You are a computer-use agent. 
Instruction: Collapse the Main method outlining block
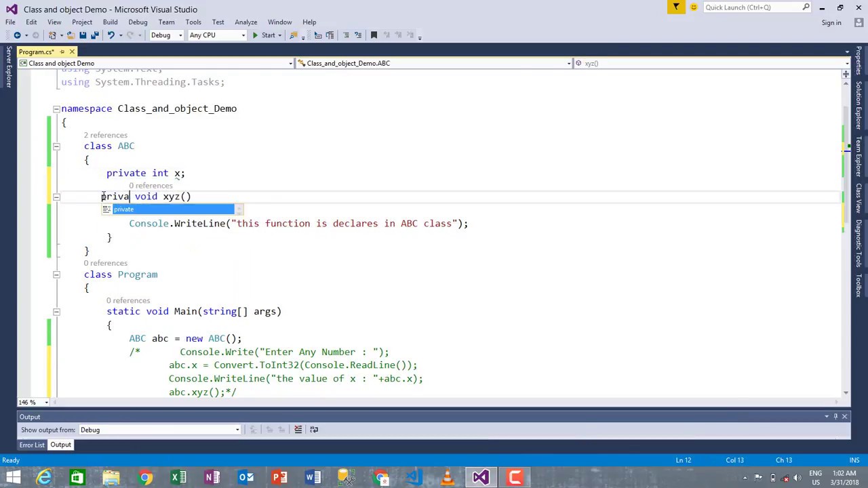point(56,312)
